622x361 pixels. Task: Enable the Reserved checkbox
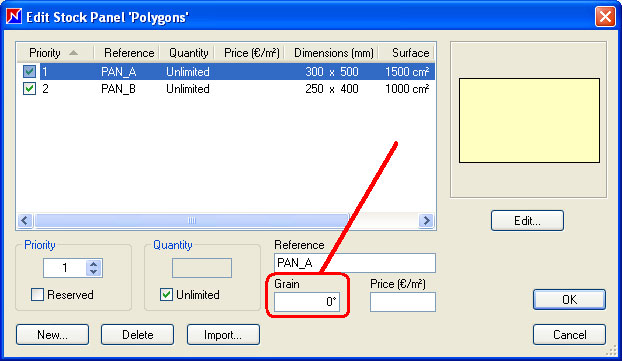[x=37, y=295]
